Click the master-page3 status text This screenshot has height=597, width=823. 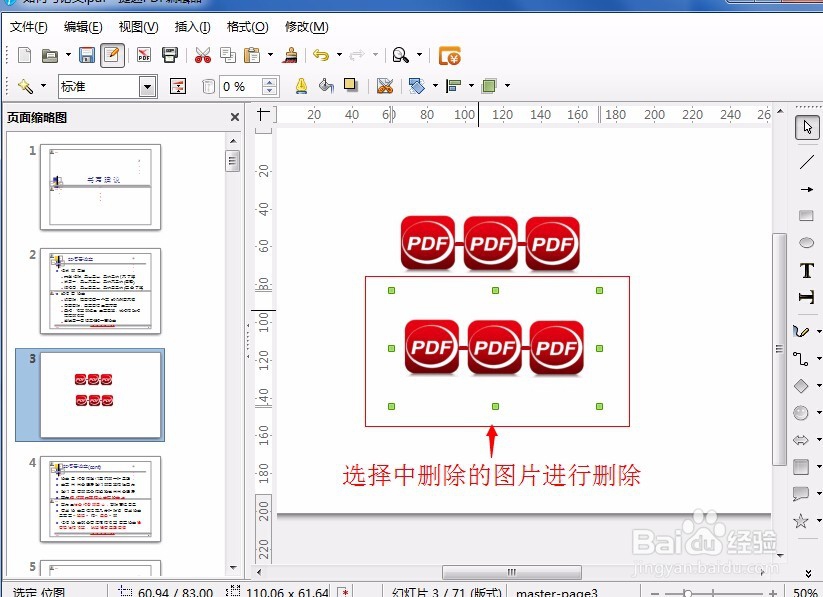click(557, 592)
